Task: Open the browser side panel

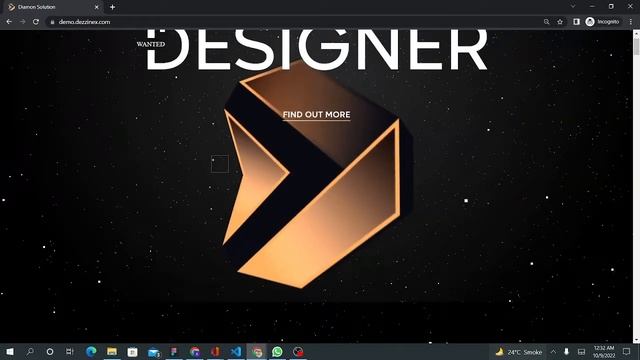Action: (576, 22)
